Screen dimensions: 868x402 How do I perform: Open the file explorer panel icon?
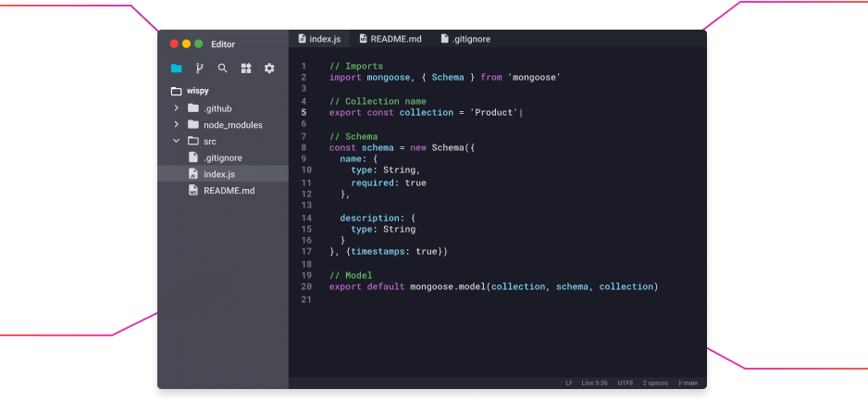[x=176, y=69]
